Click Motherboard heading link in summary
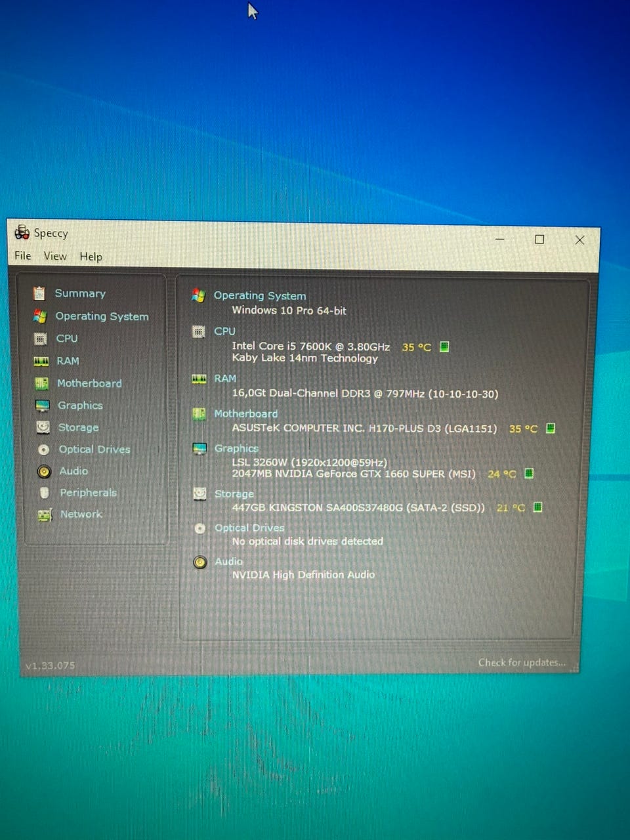 246,414
